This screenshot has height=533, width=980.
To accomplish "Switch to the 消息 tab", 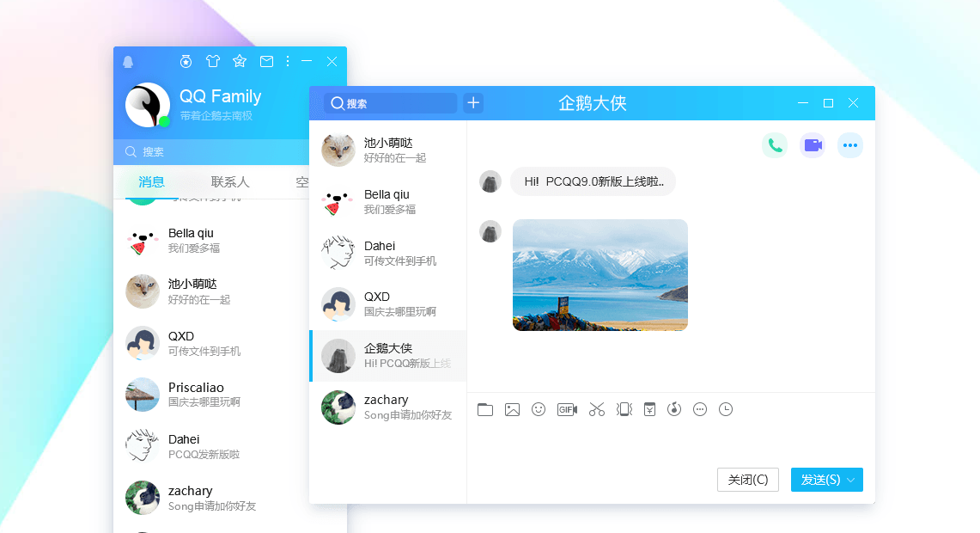I will pos(151,182).
